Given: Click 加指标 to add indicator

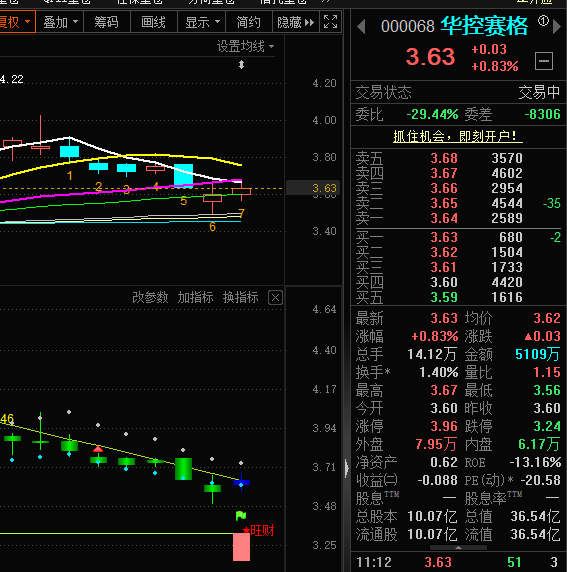Looking at the screenshot, I should (195, 298).
